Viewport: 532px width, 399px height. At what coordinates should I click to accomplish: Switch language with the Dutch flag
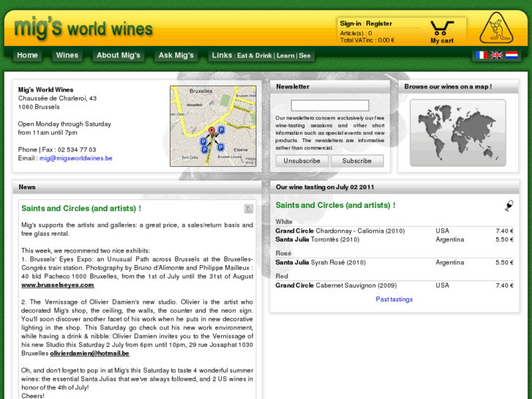(512, 55)
